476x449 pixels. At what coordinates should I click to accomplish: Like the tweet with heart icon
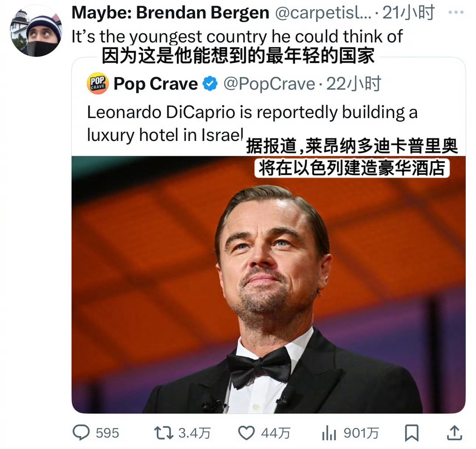coord(246,433)
